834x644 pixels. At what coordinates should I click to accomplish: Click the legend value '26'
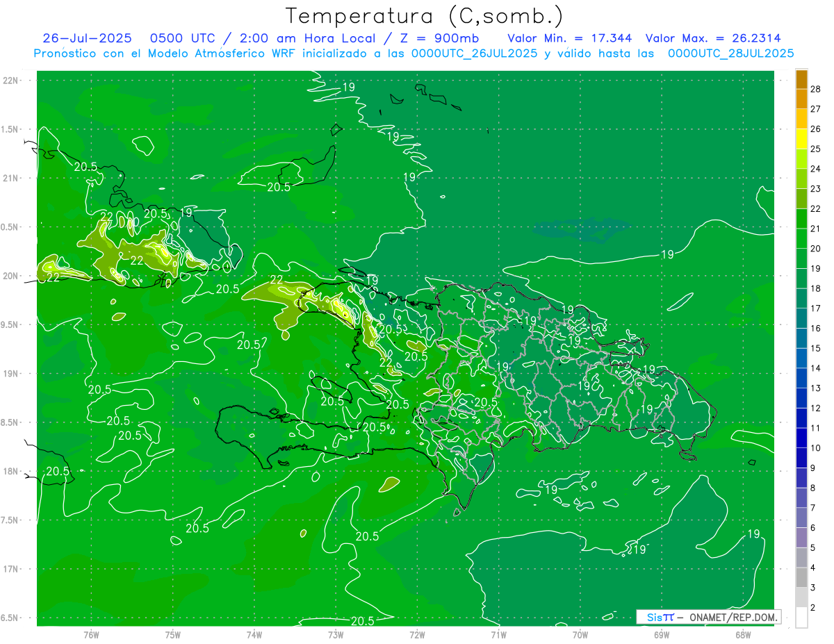click(816, 129)
